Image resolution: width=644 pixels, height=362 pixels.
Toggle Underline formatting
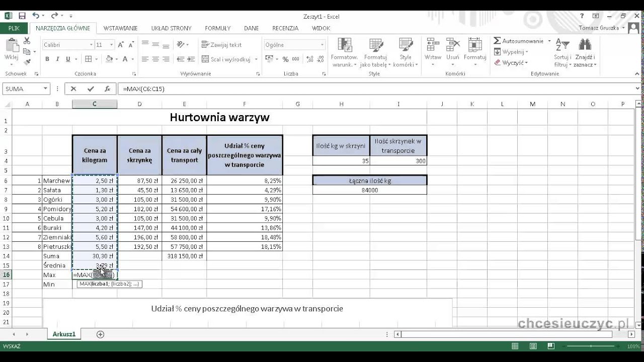point(67,59)
